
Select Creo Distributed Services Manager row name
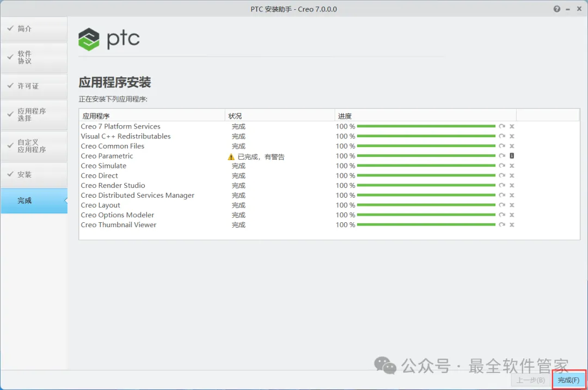click(138, 195)
